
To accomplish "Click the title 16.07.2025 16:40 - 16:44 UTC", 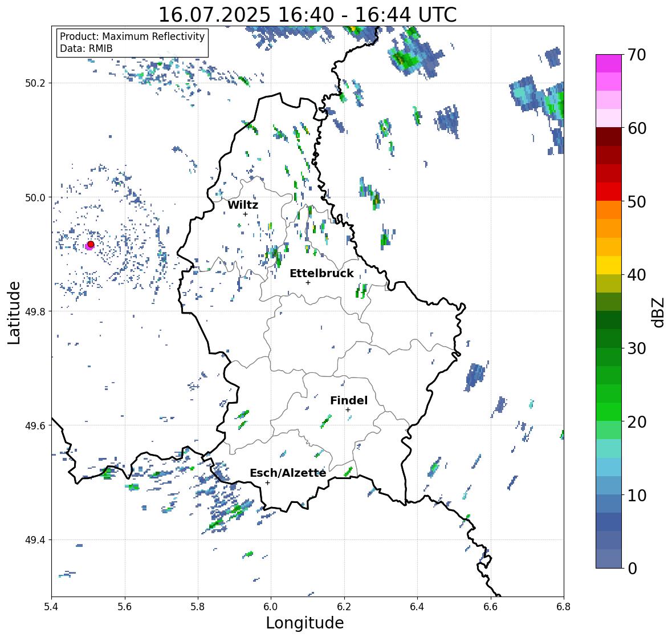I will coord(307,15).
